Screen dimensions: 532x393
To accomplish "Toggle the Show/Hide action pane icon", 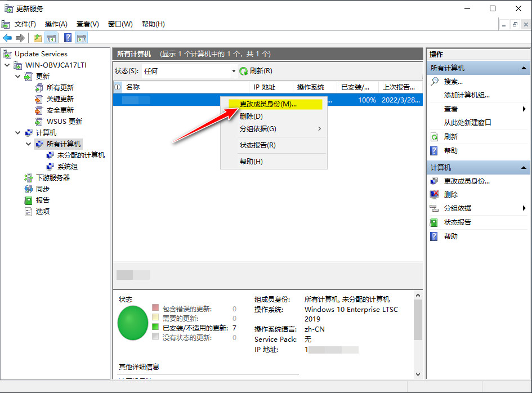I will point(82,38).
